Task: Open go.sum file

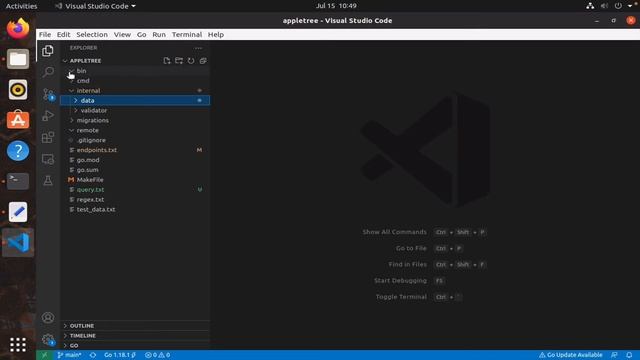Action: (x=135, y=170)
